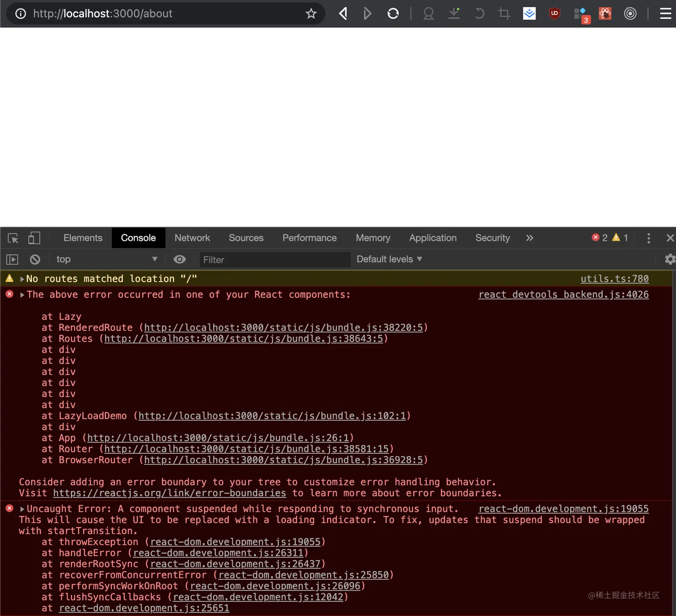676x616 pixels.
Task: Click the crop screenshot toolbar icon
Action: point(504,13)
